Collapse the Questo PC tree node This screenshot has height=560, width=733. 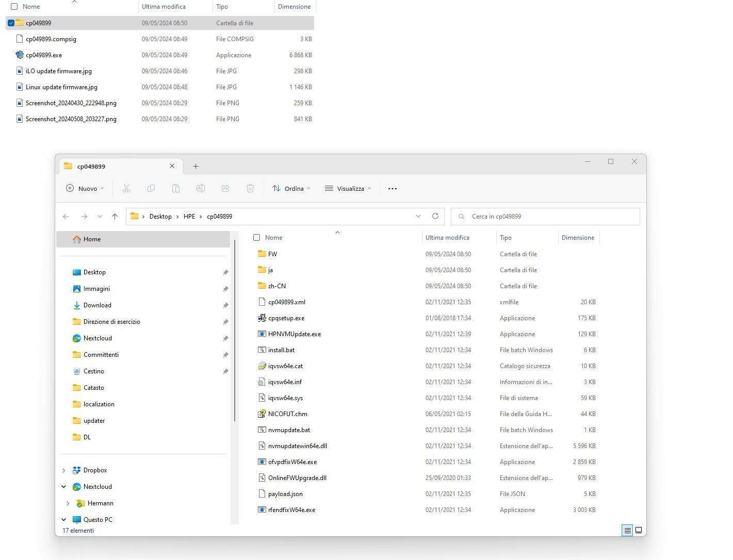click(64, 520)
